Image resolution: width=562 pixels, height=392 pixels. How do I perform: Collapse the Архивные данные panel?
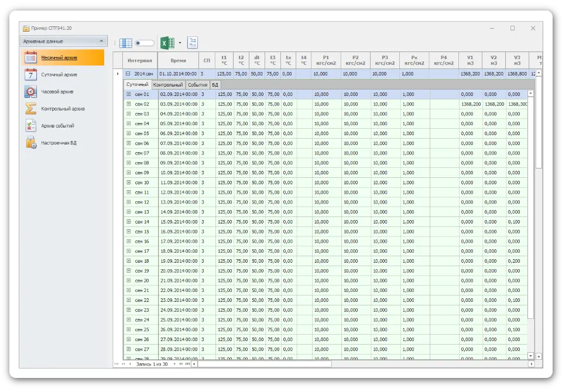coord(101,42)
